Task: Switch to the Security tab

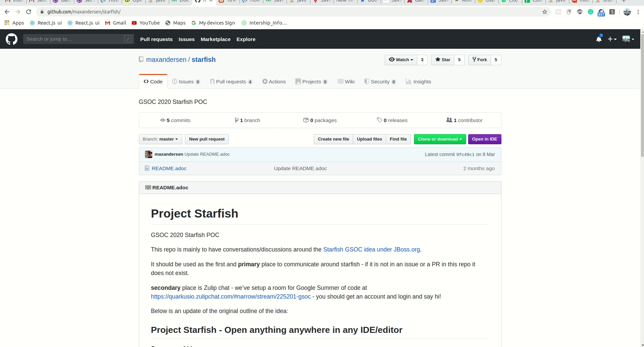Action: tap(380, 82)
